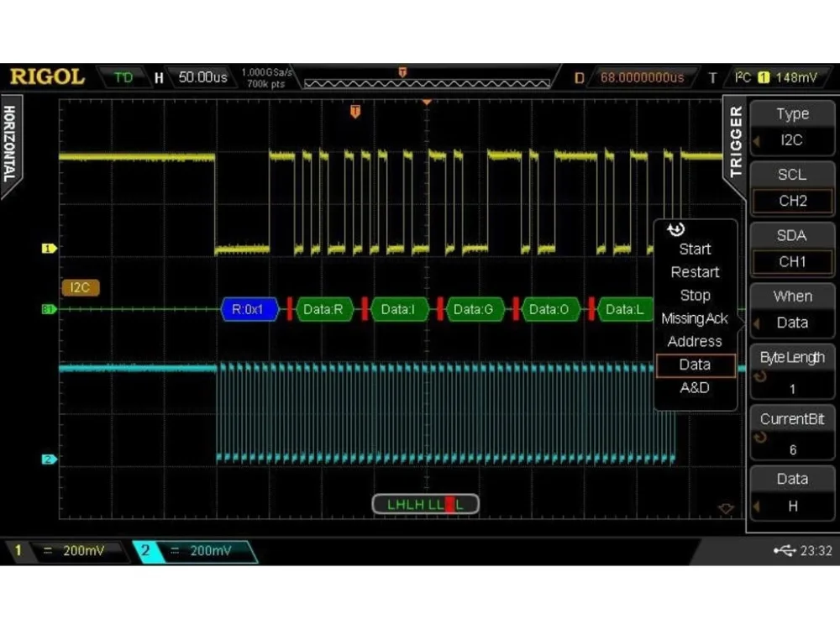The image size is (840, 630).
Task: Choose Stop in the When menu
Action: [695, 295]
